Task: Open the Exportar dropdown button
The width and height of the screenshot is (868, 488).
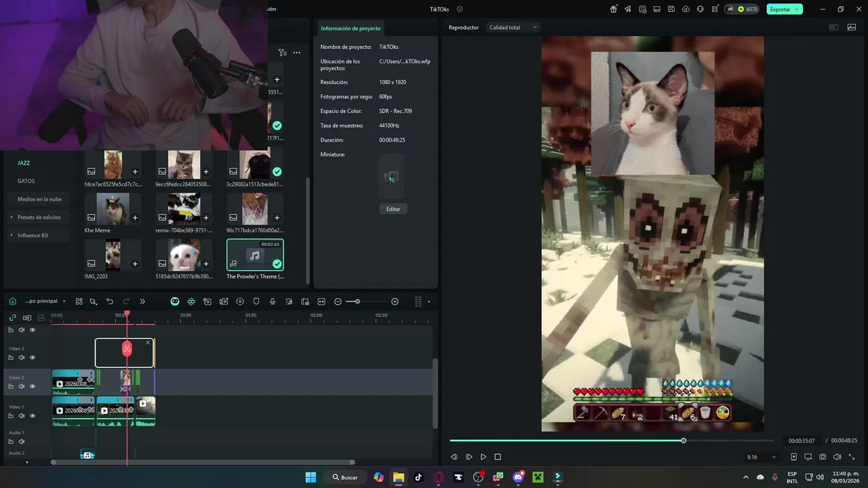Action: click(785, 9)
